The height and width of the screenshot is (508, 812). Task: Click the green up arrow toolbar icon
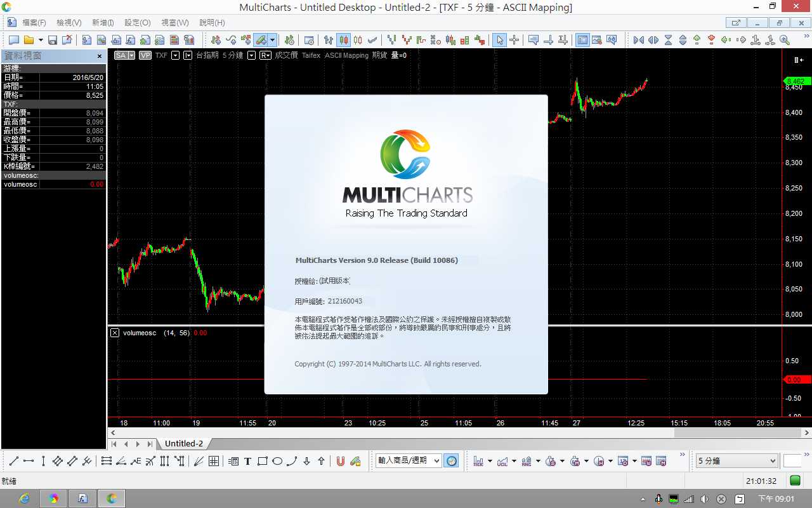click(697, 40)
